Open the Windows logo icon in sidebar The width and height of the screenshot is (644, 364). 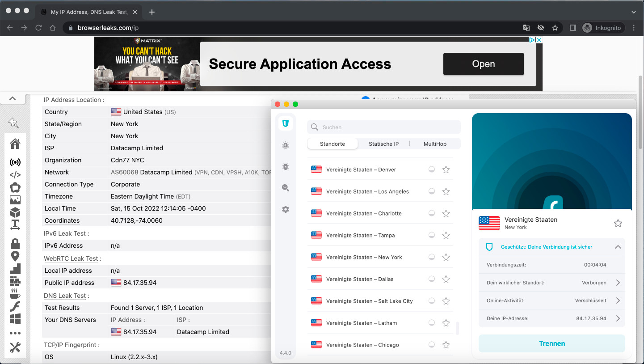pyautogui.click(x=15, y=319)
